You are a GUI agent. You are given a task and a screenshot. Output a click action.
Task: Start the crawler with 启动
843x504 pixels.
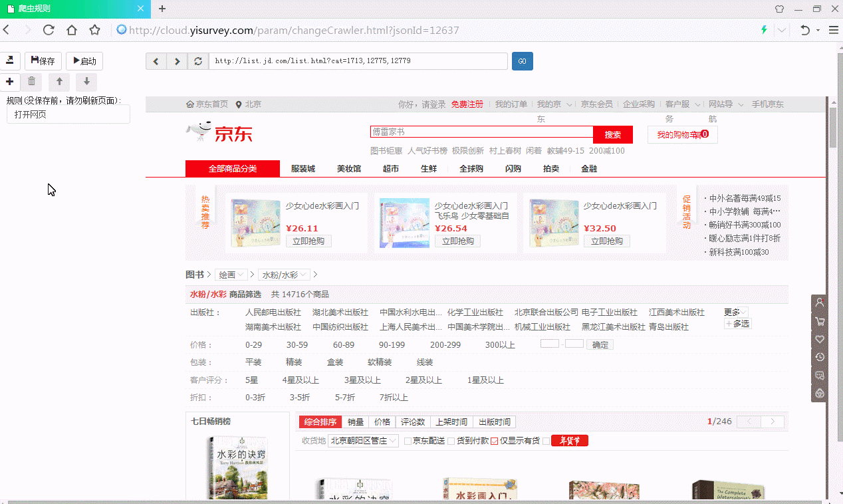tap(84, 61)
